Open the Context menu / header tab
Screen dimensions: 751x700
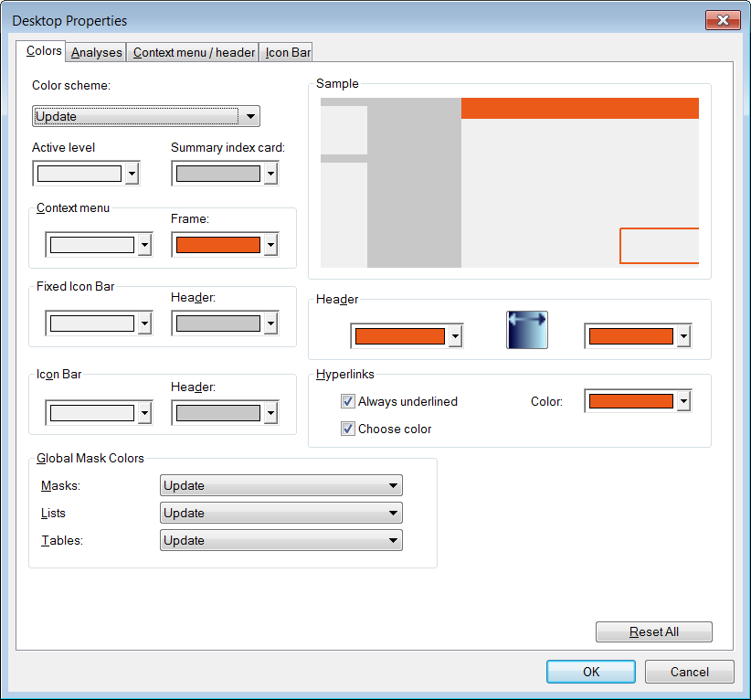pos(194,52)
